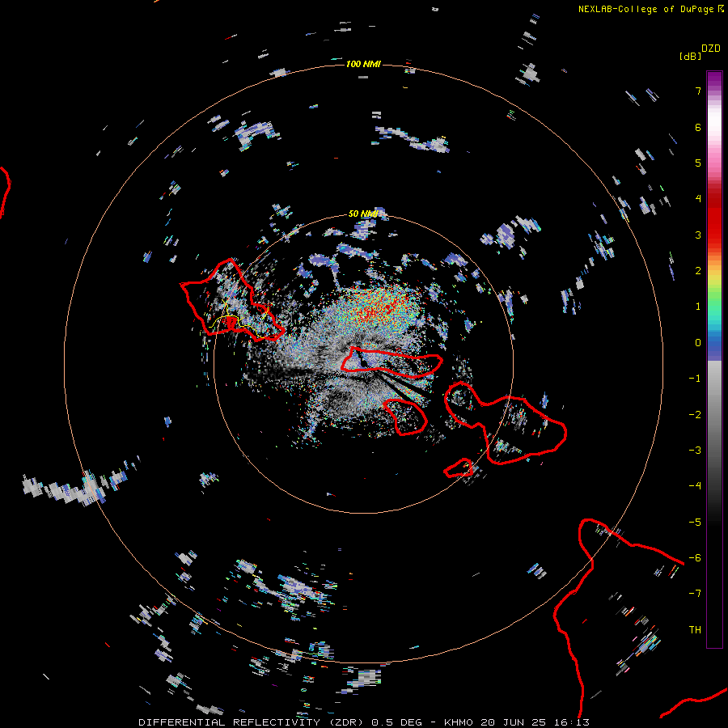This screenshot has width=728, height=728.
Task: Click the DIFFERENTIAL REFLECTIVITY (ZDR) title text
Action: pyautogui.click(x=252, y=722)
